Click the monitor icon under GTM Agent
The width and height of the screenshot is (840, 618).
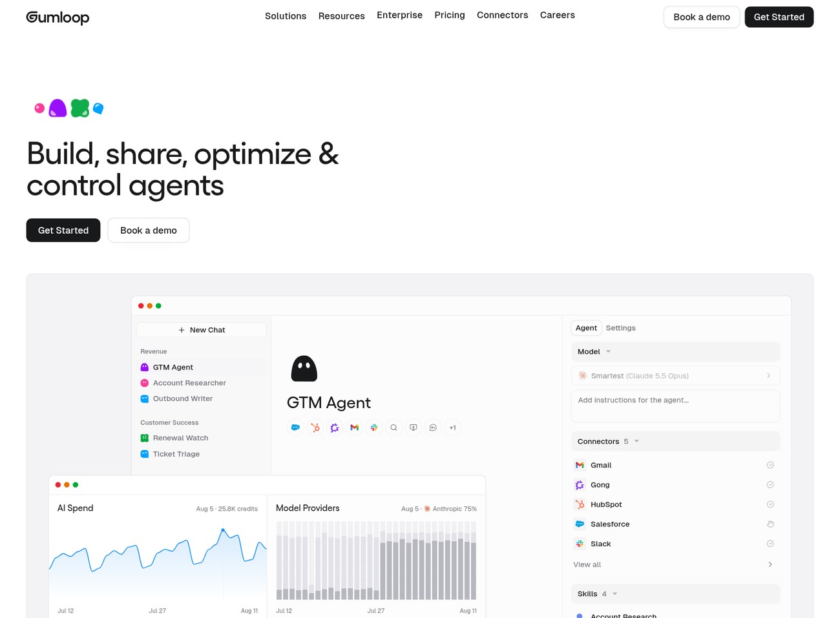(x=414, y=427)
